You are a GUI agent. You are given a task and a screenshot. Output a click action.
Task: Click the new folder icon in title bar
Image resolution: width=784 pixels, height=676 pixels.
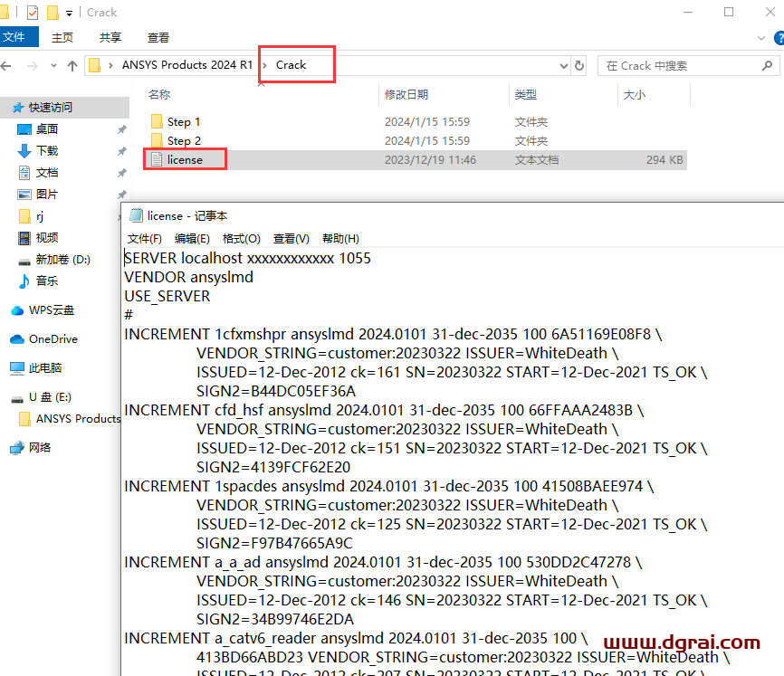click(x=53, y=13)
